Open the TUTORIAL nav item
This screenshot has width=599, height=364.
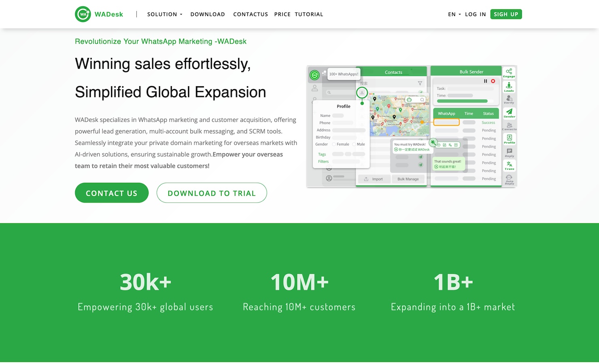pos(309,14)
